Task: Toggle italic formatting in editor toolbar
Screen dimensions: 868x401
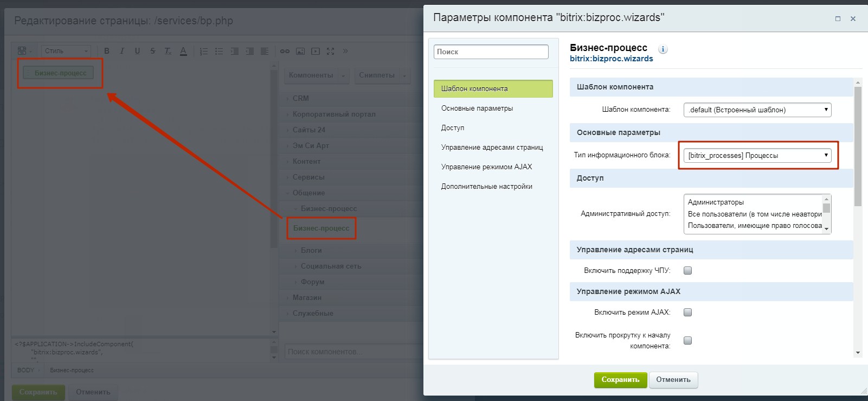Action: click(122, 51)
